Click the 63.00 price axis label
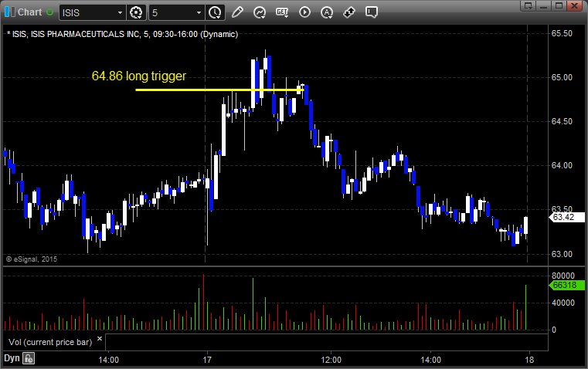Image resolution: width=588 pixels, height=369 pixels. click(562, 255)
